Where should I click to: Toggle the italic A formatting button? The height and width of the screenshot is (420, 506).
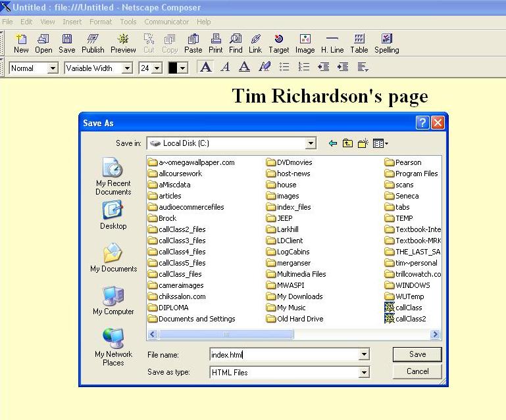pos(225,67)
